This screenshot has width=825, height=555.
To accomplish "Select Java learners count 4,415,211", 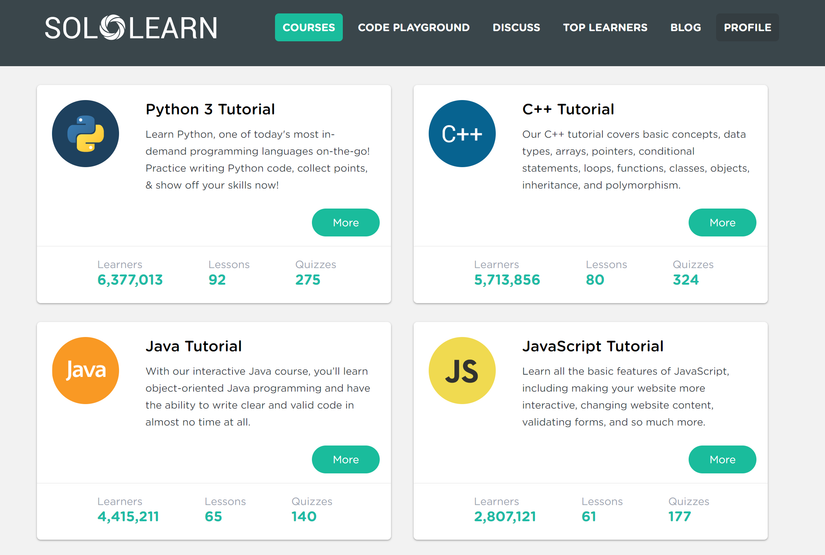I will tap(128, 517).
